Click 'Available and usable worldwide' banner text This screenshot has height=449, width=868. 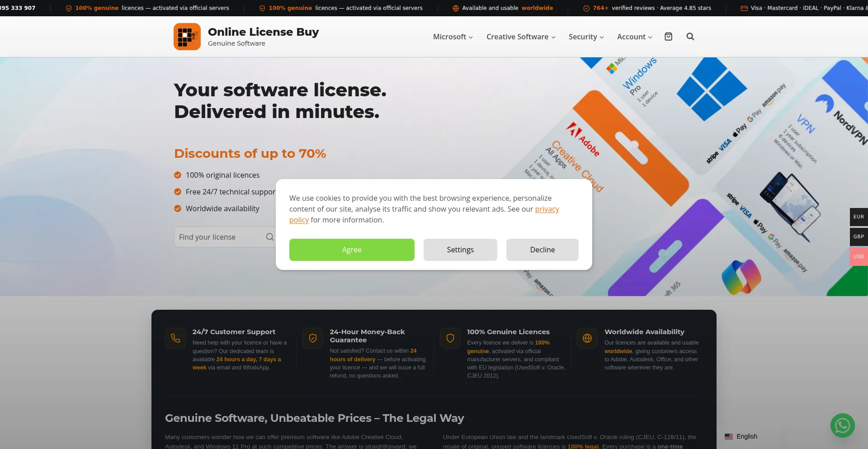(507, 8)
